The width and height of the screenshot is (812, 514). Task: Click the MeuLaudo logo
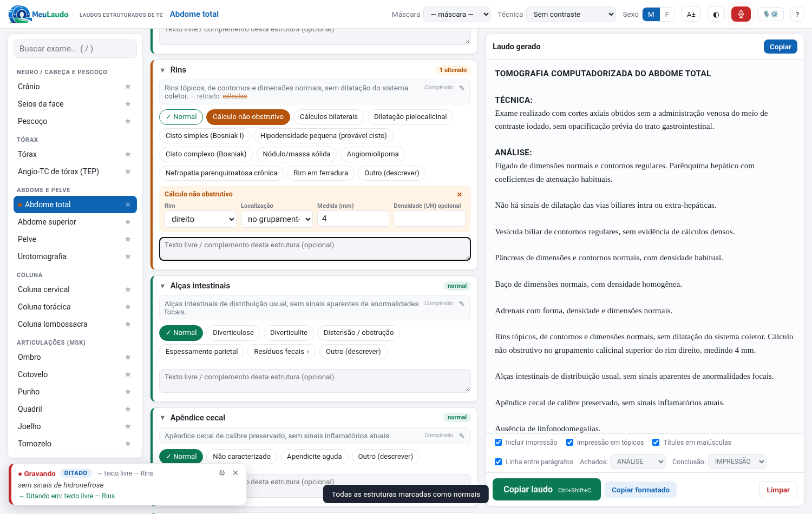pos(38,14)
